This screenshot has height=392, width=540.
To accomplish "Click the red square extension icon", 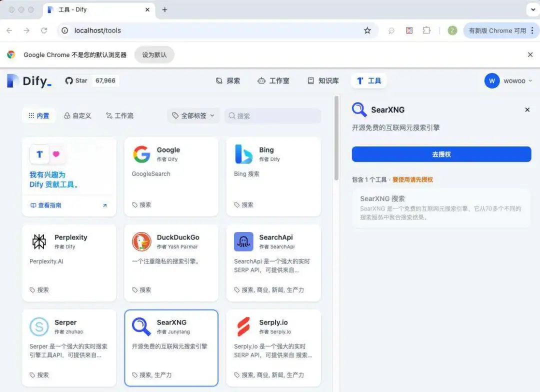I will [x=409, y=30].
